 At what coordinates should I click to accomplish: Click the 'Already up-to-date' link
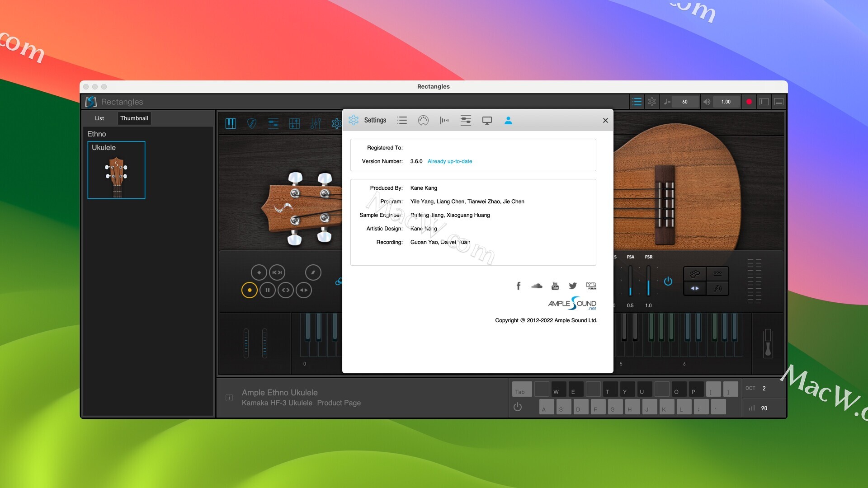coord(450,161)
